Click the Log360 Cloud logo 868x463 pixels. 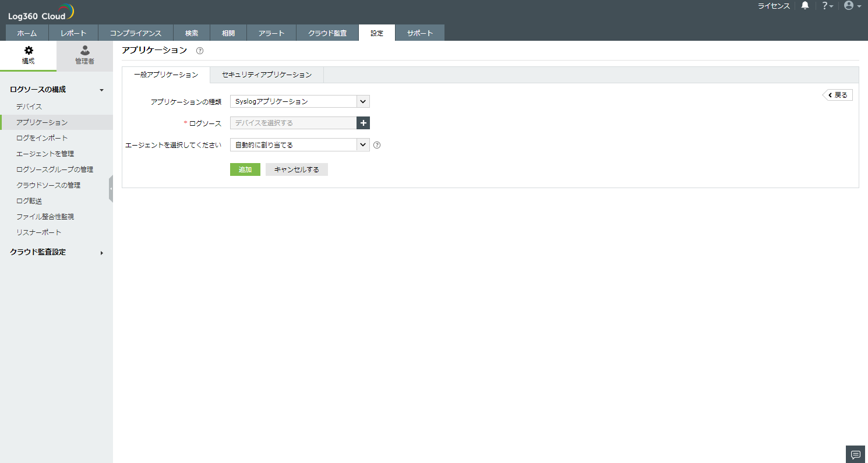tap(41, 12)
